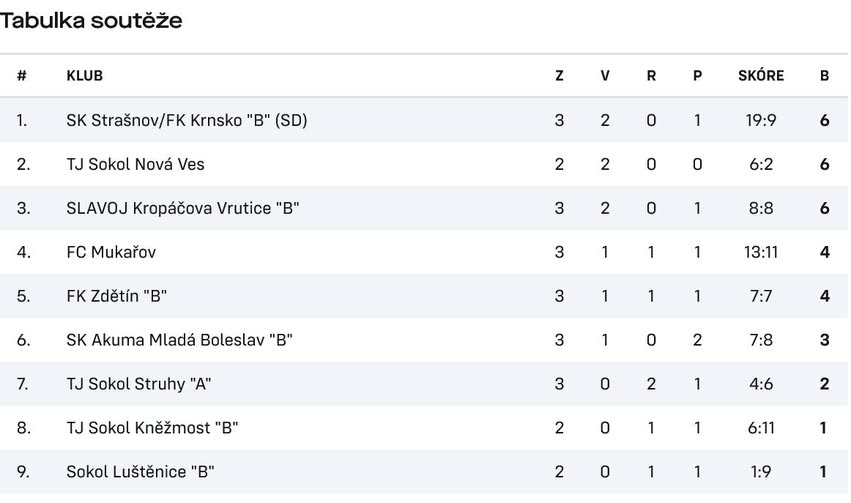Click SK Akuma Mladá Boleslav "B" row

pos(179,340)
